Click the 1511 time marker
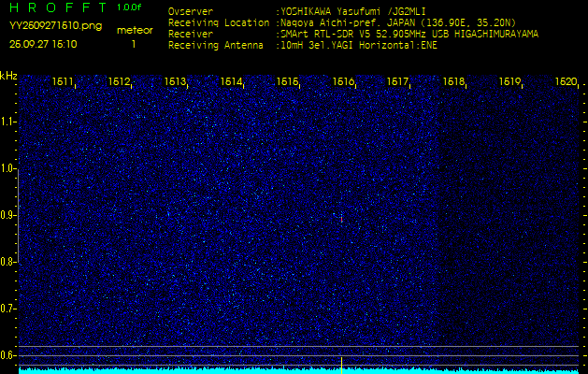This screenshot has height=374, width=588. (x=63, y=82)
